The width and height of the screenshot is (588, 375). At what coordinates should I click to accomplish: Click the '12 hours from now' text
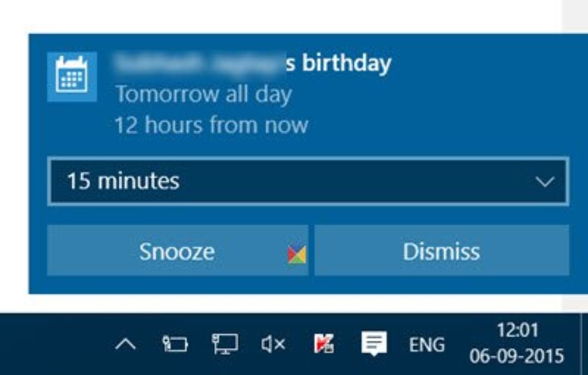point(211,125)
